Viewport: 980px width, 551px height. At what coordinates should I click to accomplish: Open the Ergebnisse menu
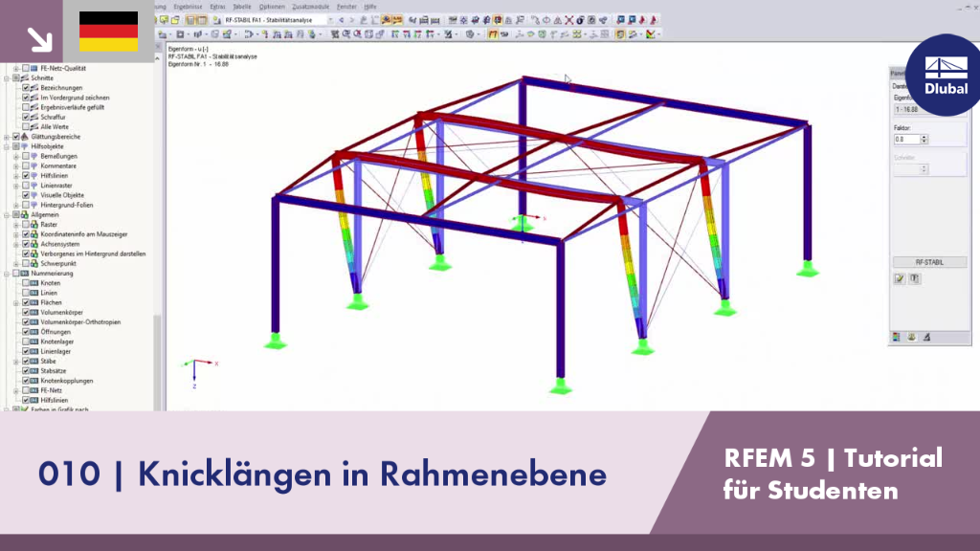point(188,7)
